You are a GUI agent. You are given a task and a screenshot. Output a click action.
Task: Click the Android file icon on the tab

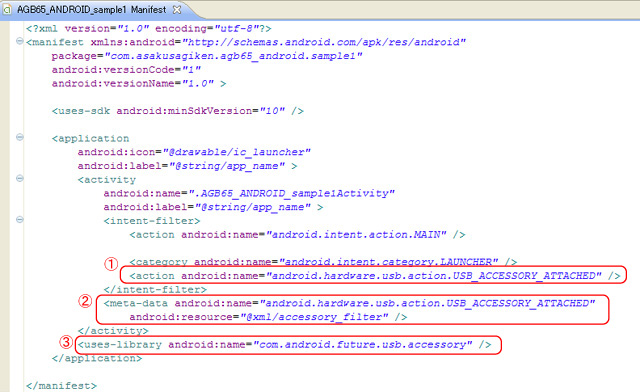pyautogui.click(x=7, y=9)
